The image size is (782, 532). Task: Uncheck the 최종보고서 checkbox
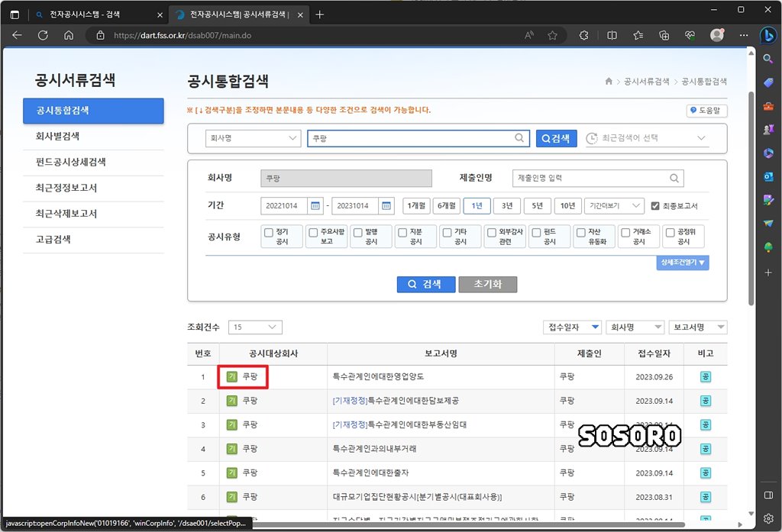pyautogui.click(x=654, y=205)
